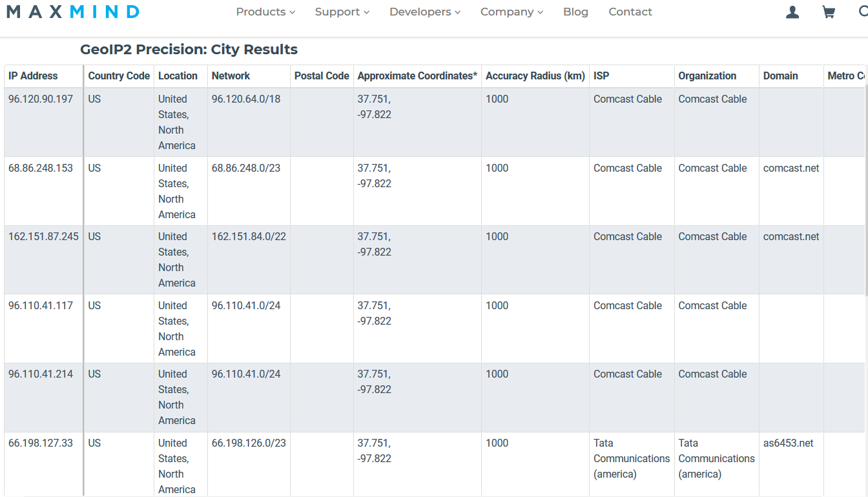
Task: Select the network cell 162.151.84.0/22
Action: point(249,236)
